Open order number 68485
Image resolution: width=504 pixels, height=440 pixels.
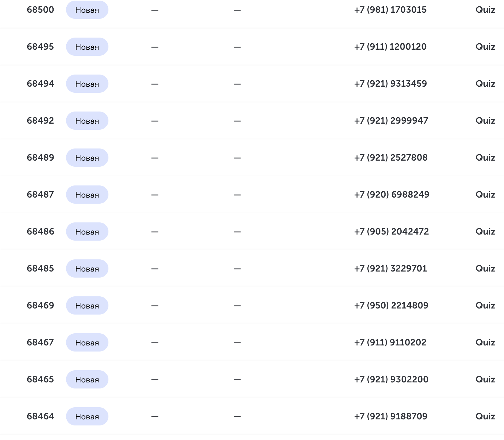pyautogui.click(x=40, y=268)
